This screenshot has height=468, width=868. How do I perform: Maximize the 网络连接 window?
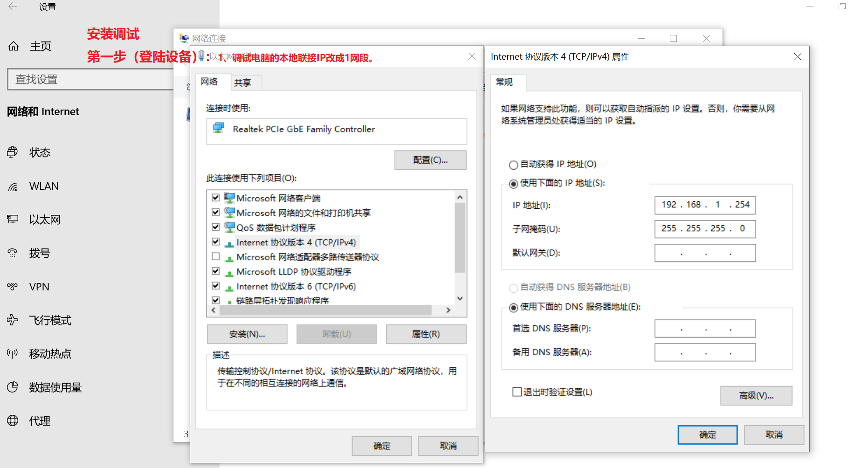(673, 38)
